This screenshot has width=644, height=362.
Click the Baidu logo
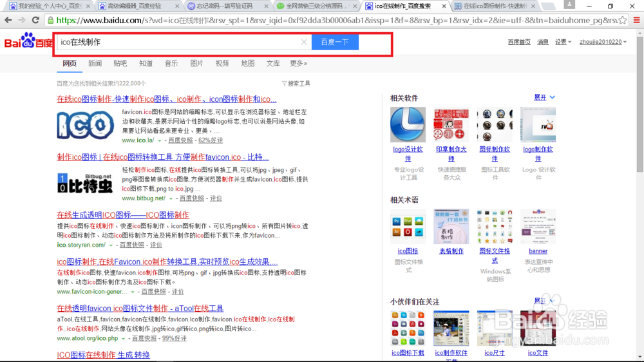pyautogui.click(x=28, y=41)
